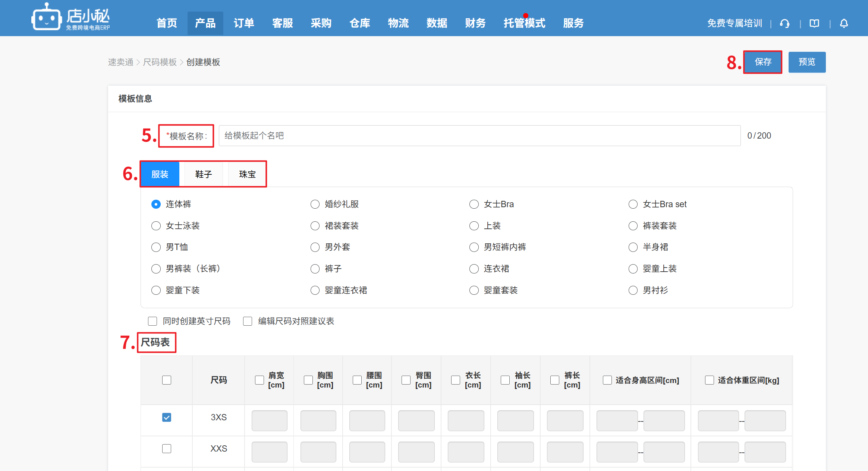Check 编辑尺码对照建议表 checkbox

[x=248, y=321]
